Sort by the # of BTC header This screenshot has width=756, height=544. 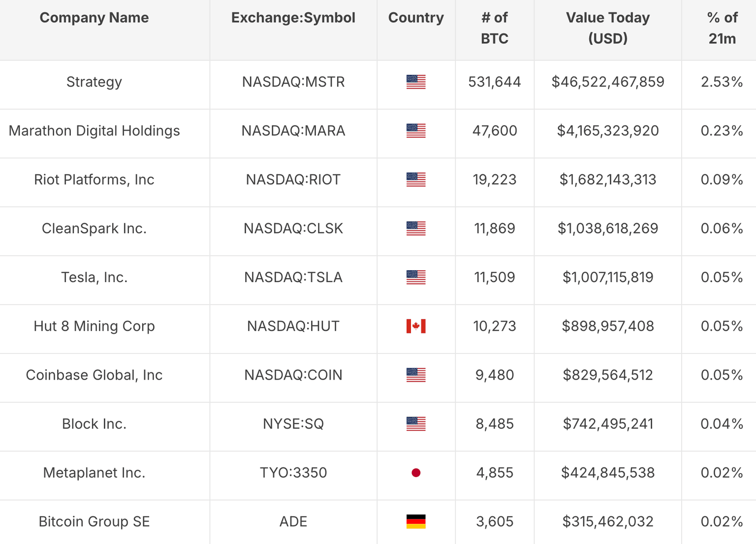click(x=494, y=28)
